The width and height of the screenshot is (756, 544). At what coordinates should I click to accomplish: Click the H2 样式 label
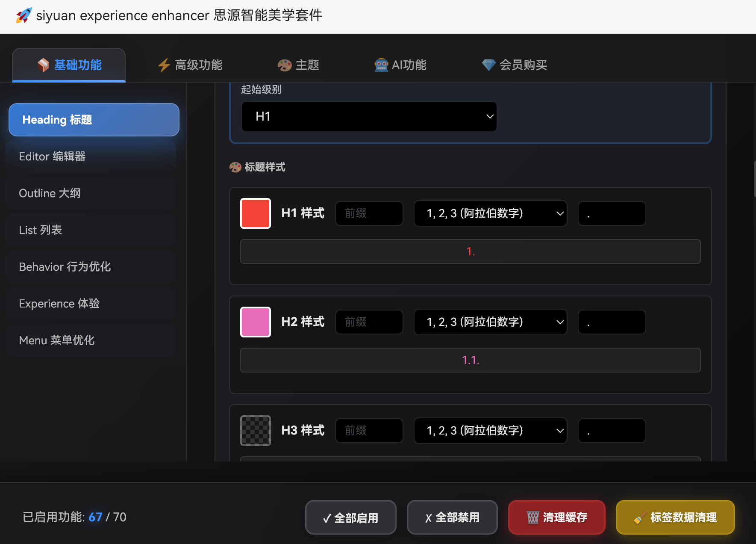tap(303, 322)
